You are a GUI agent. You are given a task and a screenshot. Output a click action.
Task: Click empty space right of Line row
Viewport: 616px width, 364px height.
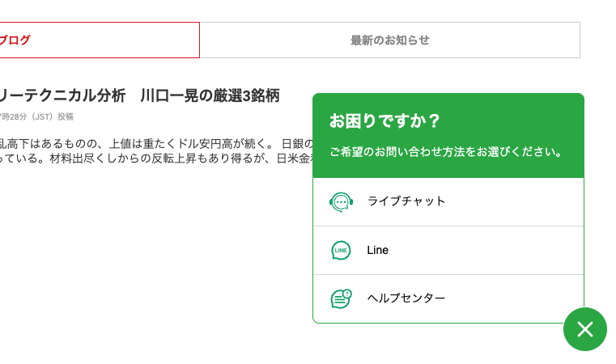[487, 251]
